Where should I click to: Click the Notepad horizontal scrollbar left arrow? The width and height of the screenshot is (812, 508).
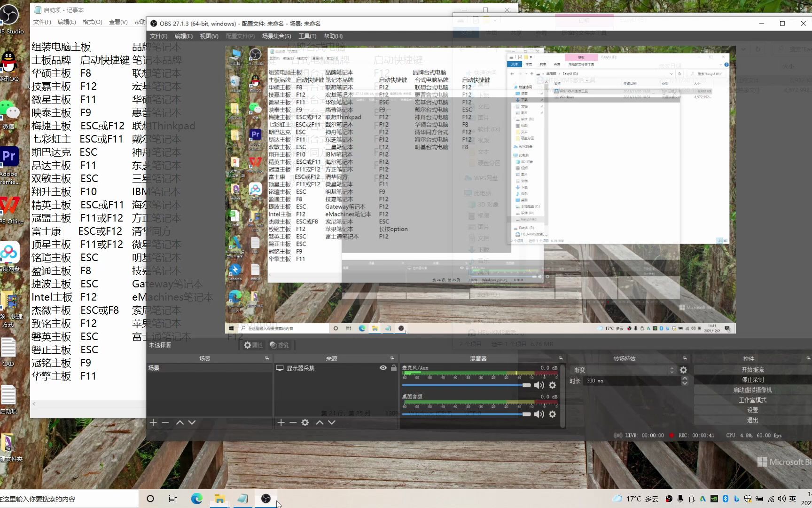(x=34, y=404)
